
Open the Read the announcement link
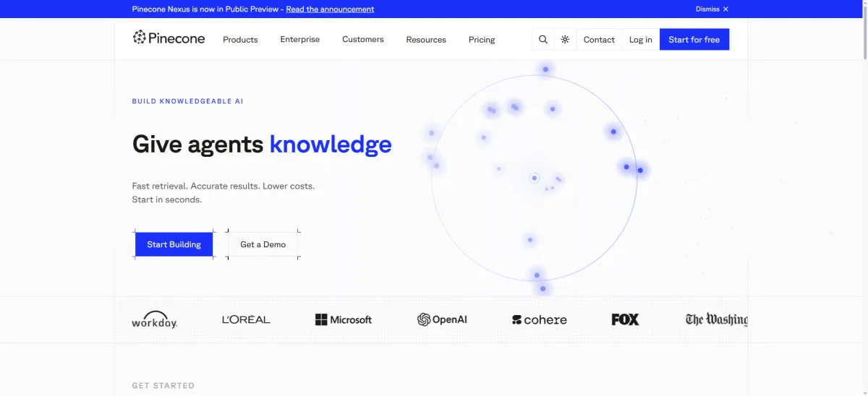tap(330, 9)
